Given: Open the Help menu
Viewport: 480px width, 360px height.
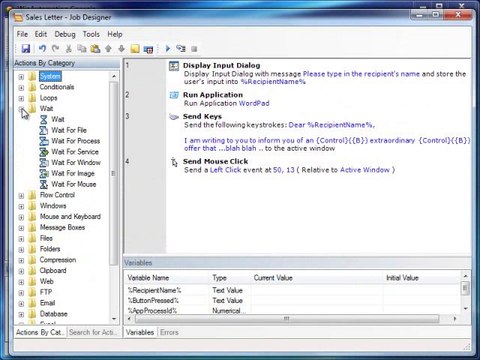Looking at the screenshot, I should tap(115, 34).
